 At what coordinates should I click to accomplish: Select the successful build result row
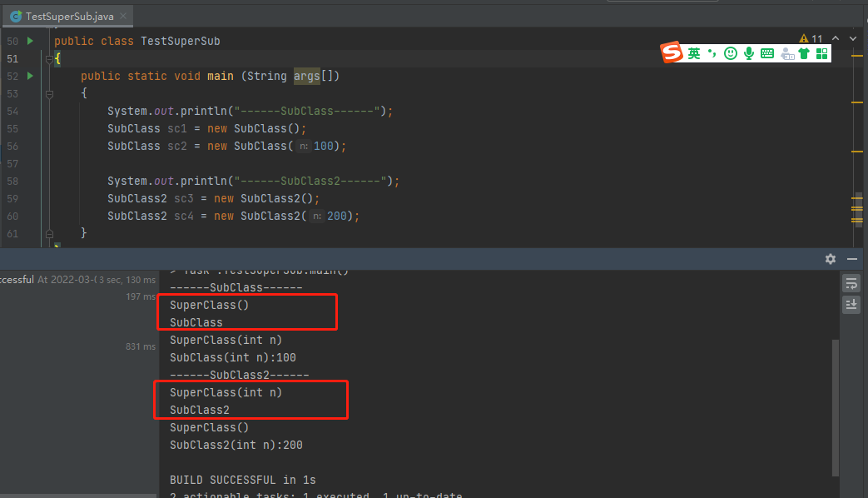click(78, 280)
